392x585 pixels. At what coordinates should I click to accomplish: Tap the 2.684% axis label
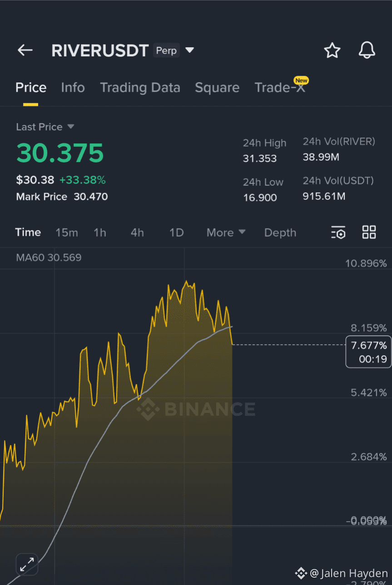[x=368, y=456]
